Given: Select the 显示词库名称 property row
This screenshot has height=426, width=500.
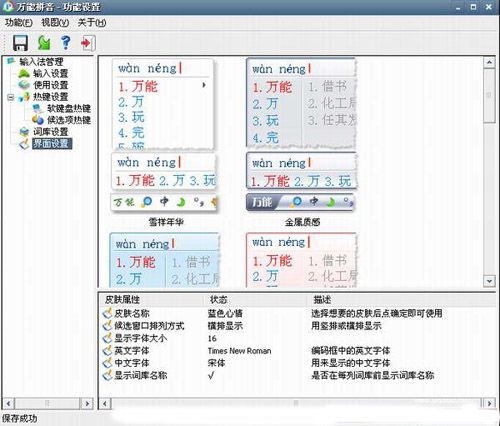Looking at the screenshot, I should click(297, 375).
